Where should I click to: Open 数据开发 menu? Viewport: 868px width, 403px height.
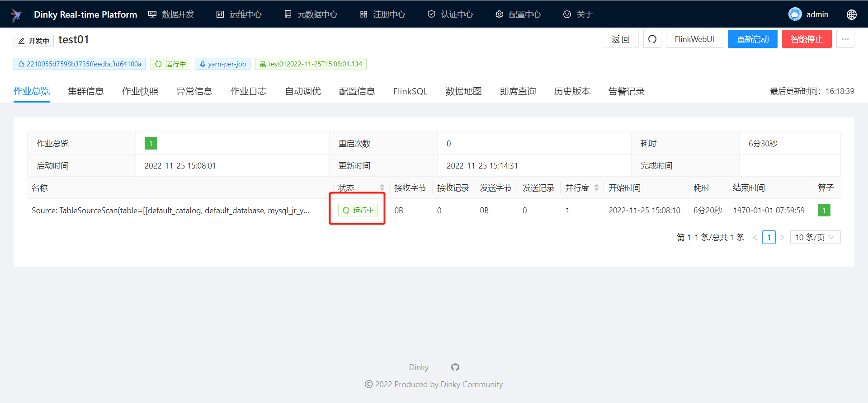(171, 14)
